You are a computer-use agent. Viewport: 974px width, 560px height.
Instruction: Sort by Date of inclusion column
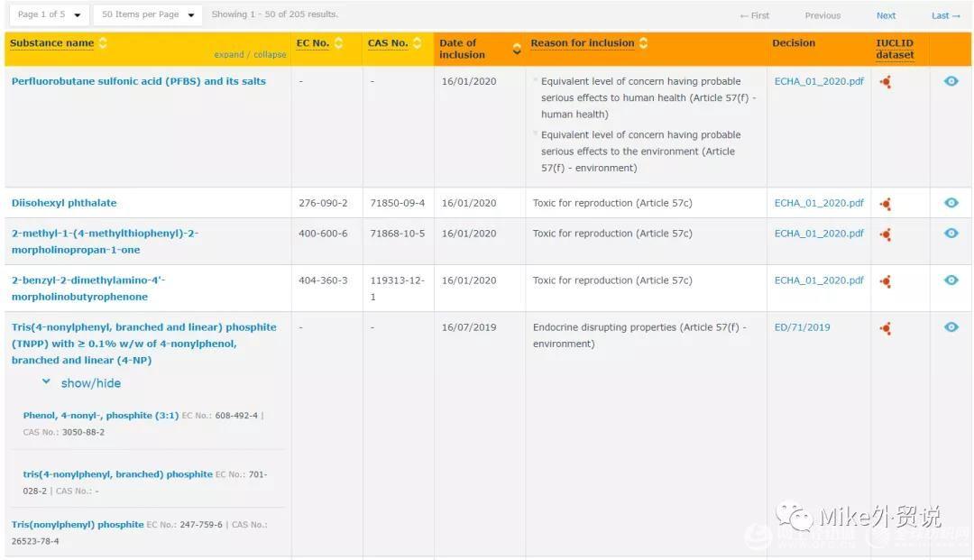click(516, 49)
